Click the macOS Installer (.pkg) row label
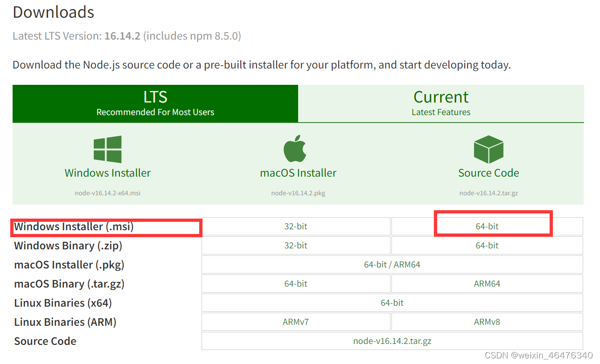 (x=70, y=265)
